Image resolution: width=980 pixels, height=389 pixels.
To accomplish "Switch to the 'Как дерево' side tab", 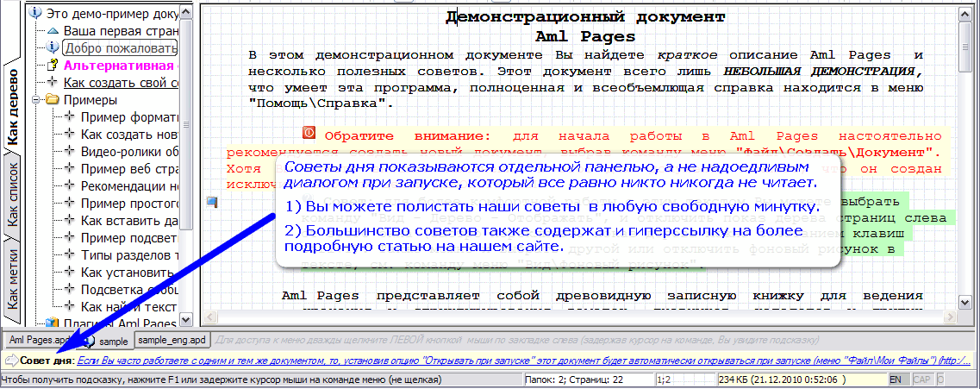I will pyautogui.click(x=13, y=105).
